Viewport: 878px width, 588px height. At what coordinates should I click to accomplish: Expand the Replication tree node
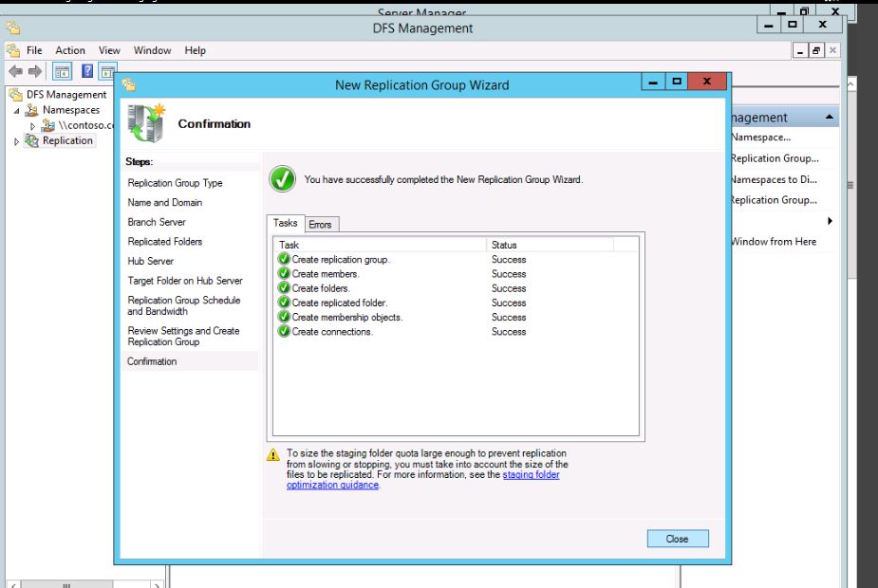[x=15, y=141]
